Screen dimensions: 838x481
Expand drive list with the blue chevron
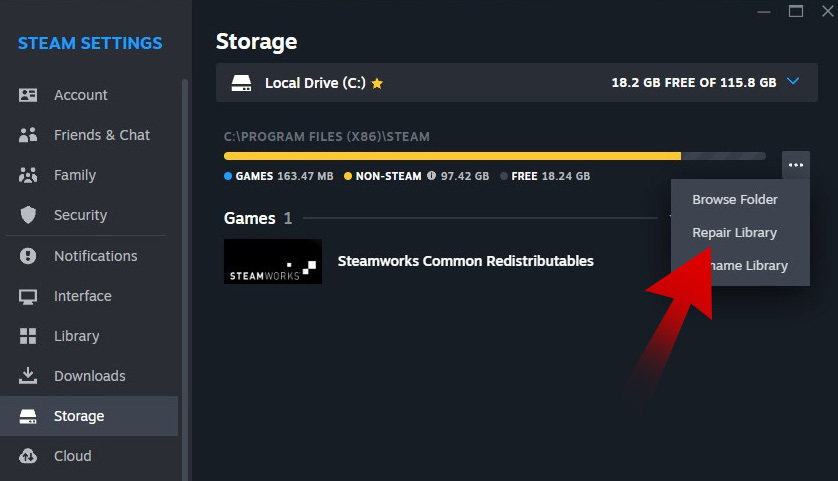(794, 82)
